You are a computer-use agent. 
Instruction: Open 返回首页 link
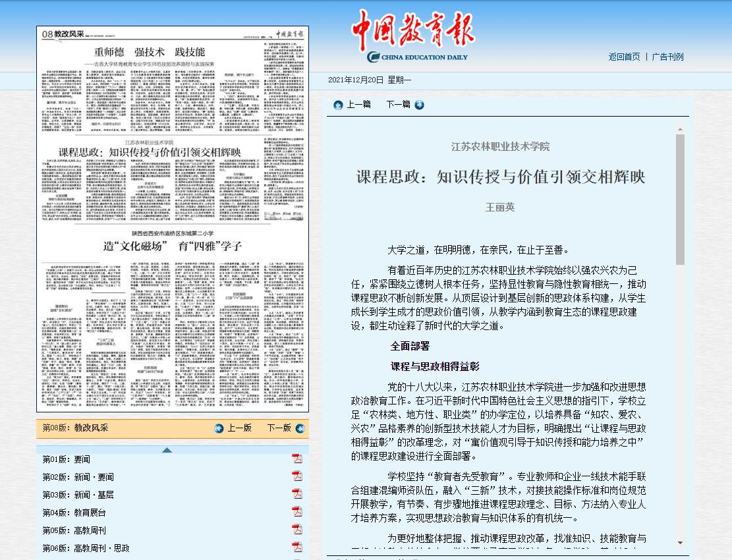click(x=624, y=57)
